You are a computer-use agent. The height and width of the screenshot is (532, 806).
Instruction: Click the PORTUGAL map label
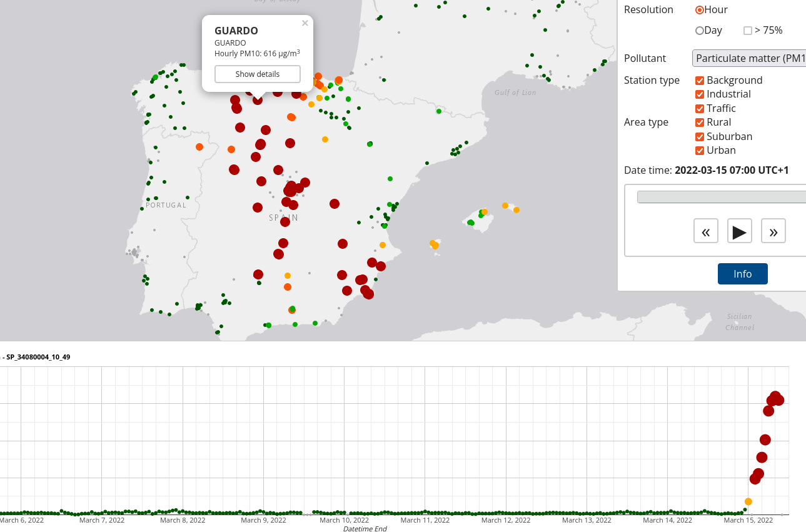[x=166, y=205]
